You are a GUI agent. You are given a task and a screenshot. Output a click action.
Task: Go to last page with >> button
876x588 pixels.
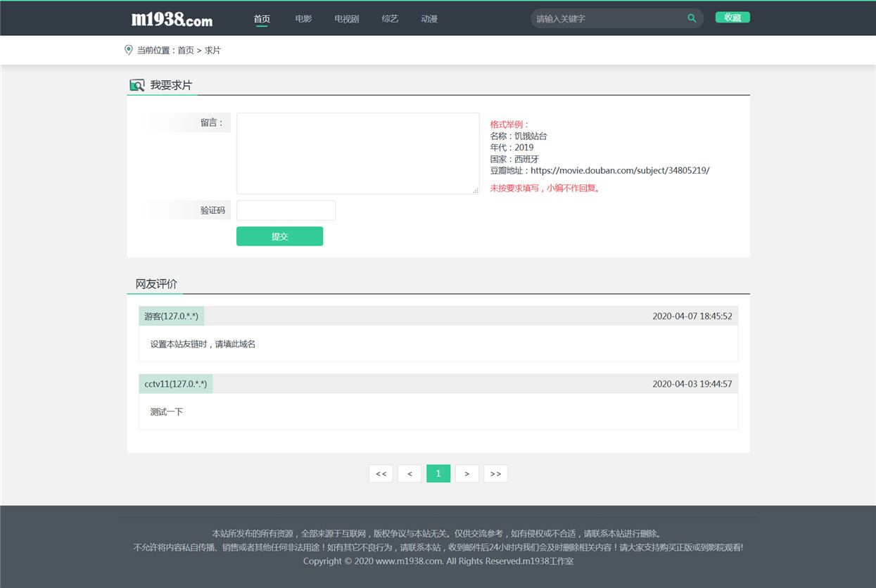click(495, 473)
